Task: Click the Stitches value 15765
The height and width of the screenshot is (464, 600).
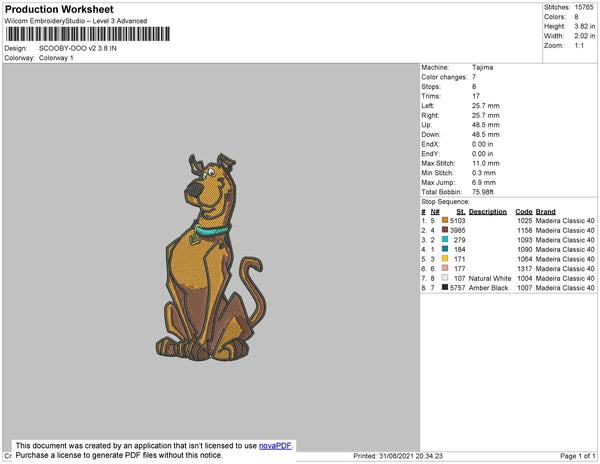Action: coord(584,7)
